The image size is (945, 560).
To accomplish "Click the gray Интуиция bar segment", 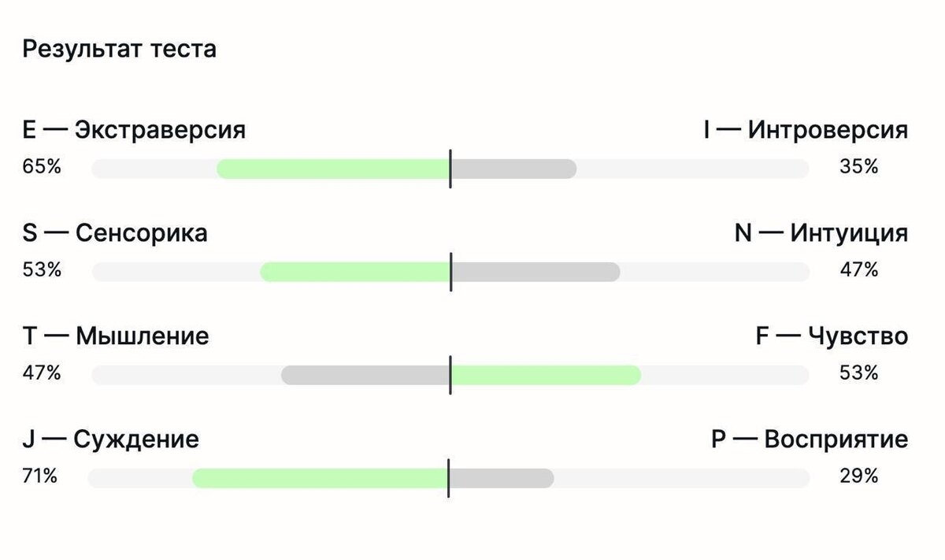I will [535, 272].
